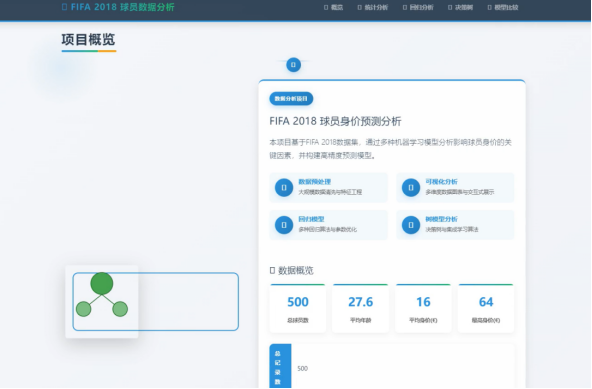The height and width of the screenshot is (389, 592).
Task: Open the 模型比较 nav item
Action: pos(503,8)
